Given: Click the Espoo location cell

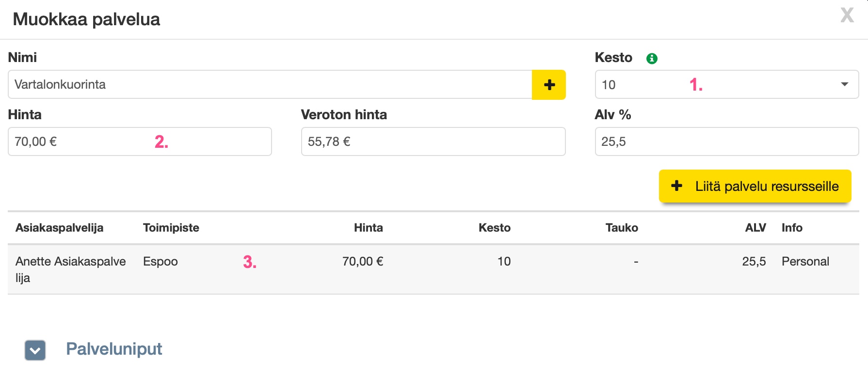Looking at the screenshot, I should tap(161, 262).
